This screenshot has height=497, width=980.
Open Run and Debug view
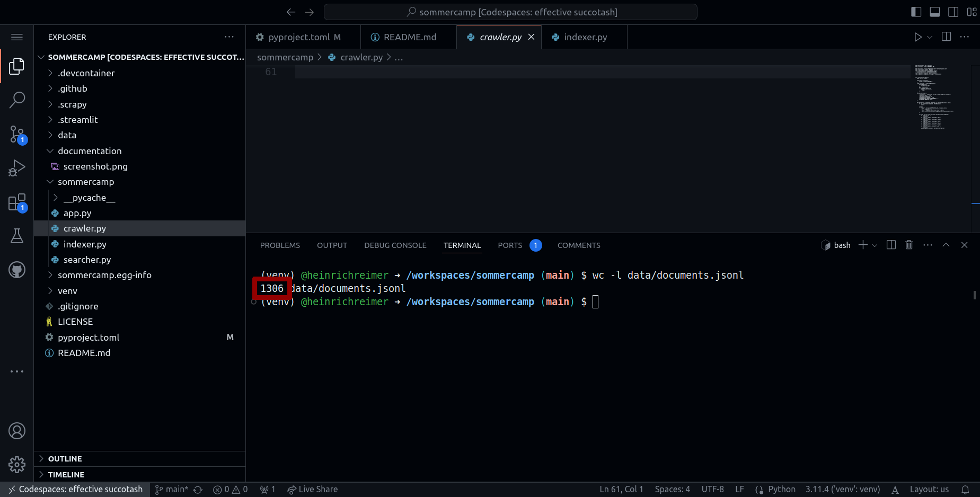coord(17,168)
